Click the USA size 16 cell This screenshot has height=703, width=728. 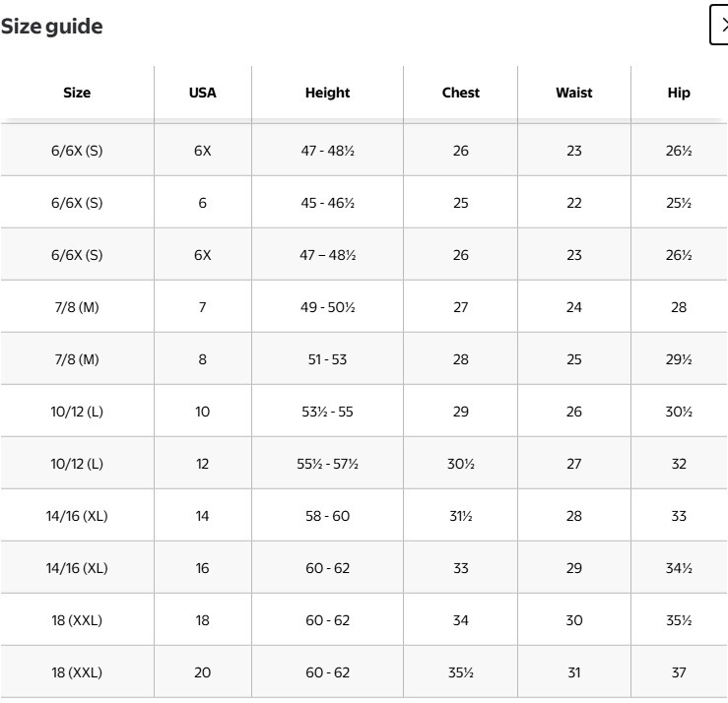202,568
